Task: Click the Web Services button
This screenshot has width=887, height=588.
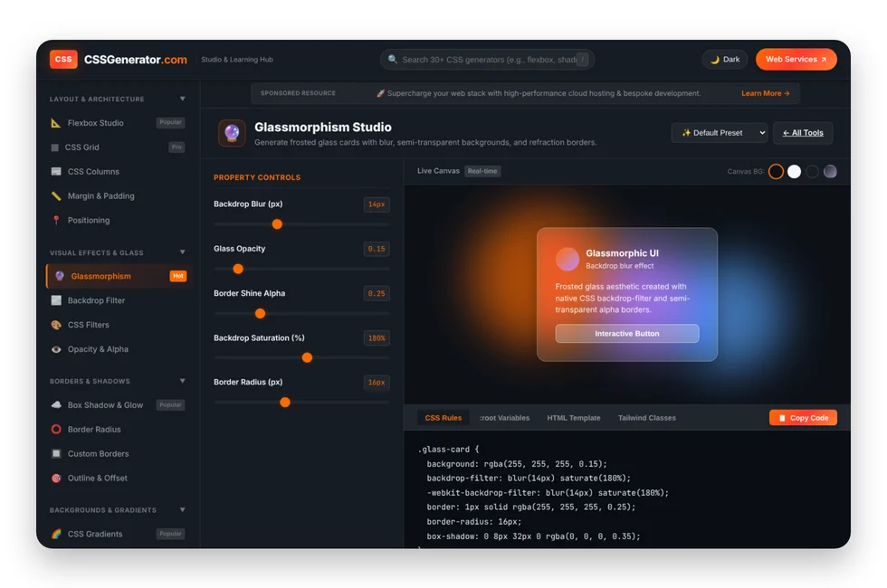Action: point(796,60)
